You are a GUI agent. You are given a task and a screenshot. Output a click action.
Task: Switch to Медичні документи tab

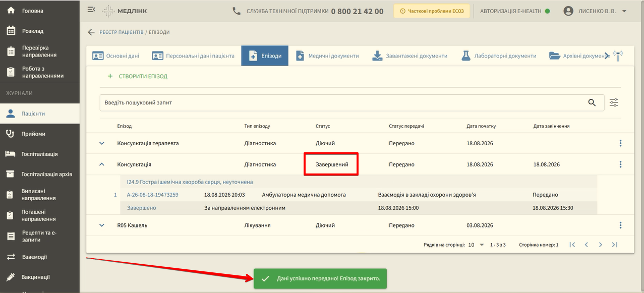point(327,56)
